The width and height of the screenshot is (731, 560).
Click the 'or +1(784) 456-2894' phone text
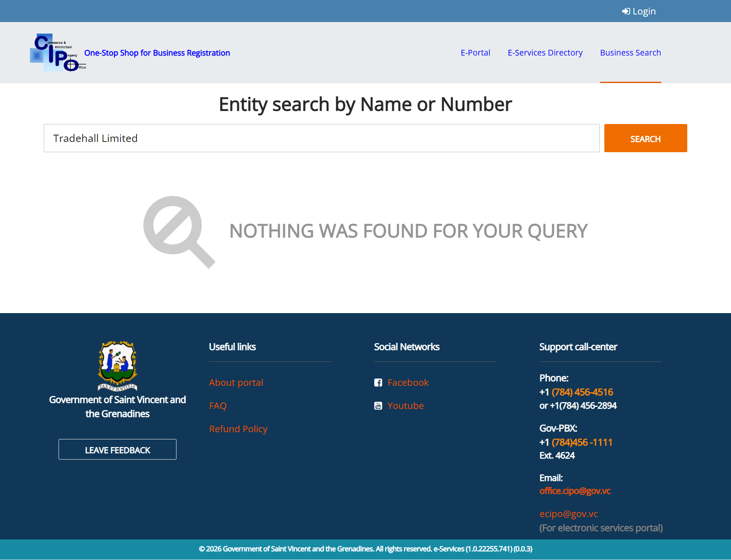click(578, 406)
